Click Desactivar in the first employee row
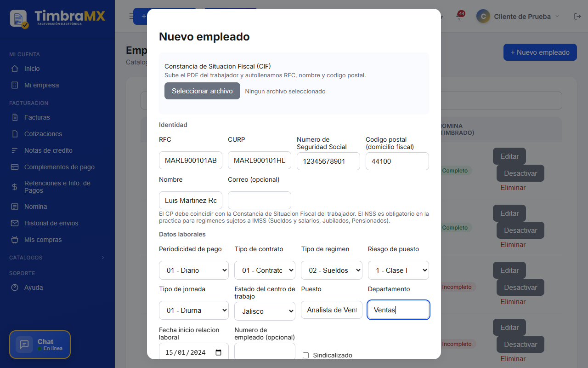588x368 pixels. pos(520,173)
